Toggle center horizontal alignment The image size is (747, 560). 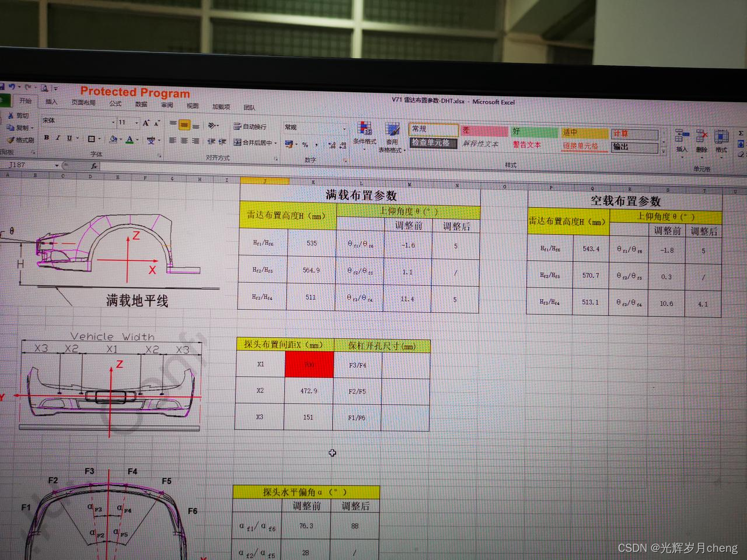[184, 141]
